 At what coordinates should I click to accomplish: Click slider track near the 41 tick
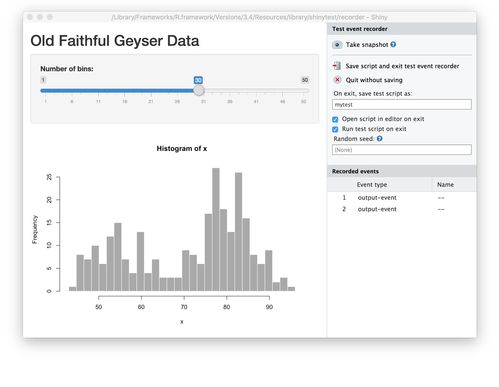tap(256, 90)
